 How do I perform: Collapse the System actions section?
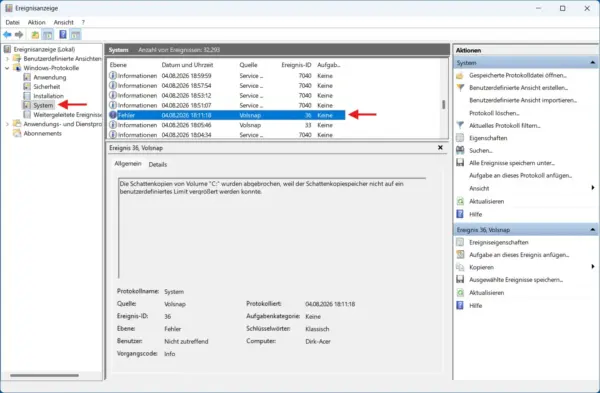pyautogui.click(x=593, y=62)
